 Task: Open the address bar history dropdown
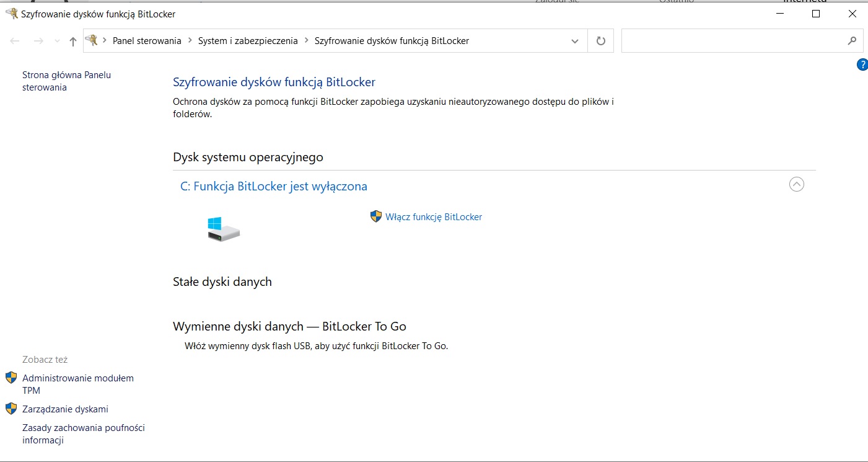pyautogui.click(x=575, y=41)
